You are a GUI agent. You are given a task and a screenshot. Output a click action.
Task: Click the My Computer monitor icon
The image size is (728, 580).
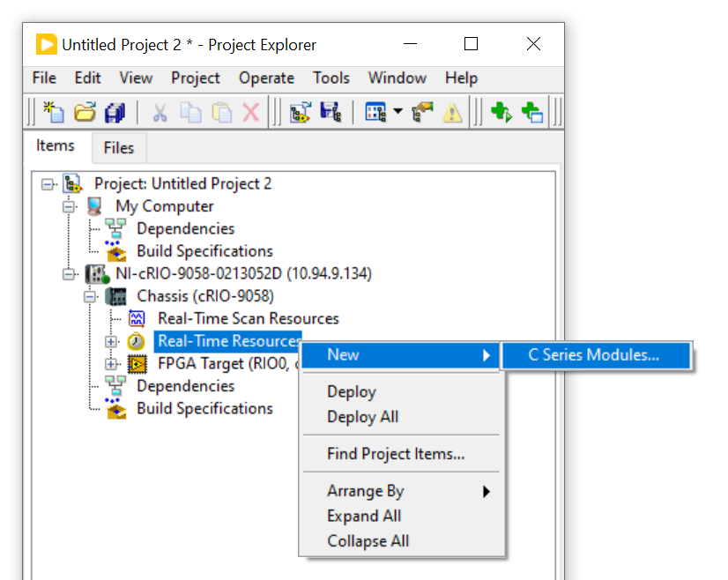[94, 206]
